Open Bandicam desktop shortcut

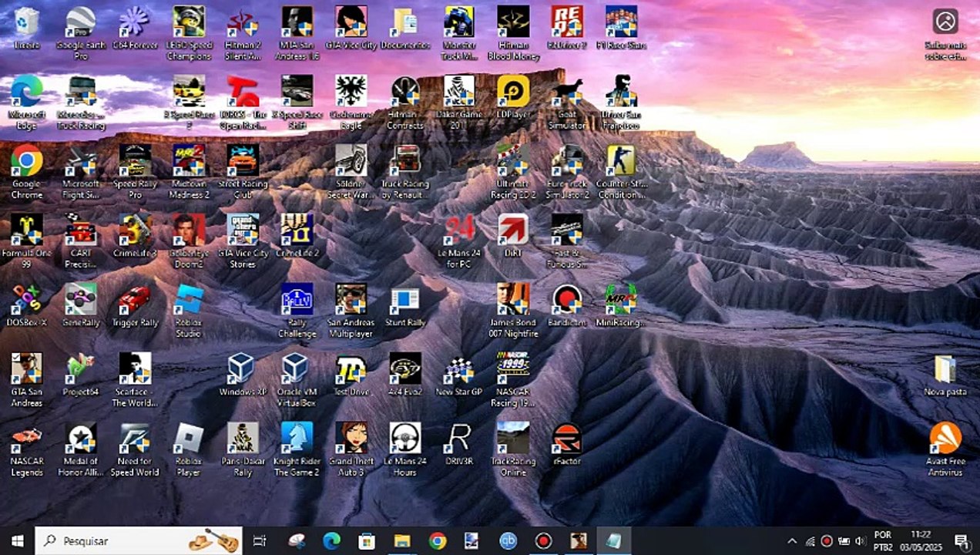[566, 307]
